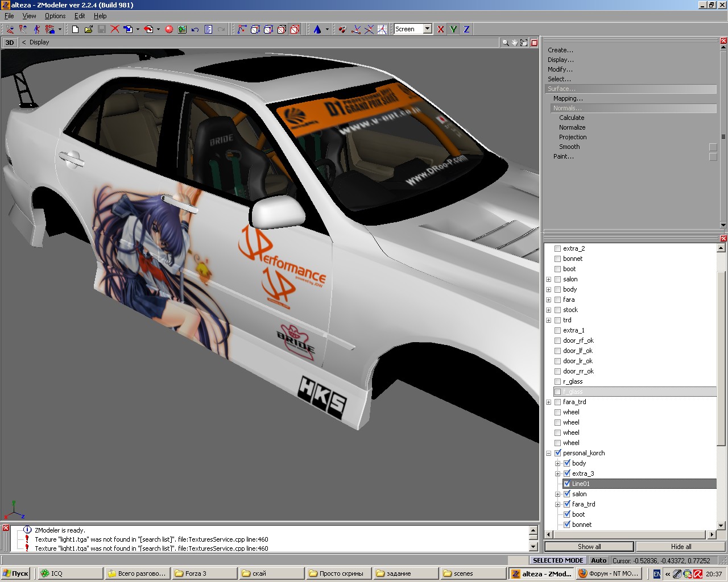This screenshot has height=582, width=728.
Task: Click the Import icon with blue arrow
Action: (x=129, y=29)
